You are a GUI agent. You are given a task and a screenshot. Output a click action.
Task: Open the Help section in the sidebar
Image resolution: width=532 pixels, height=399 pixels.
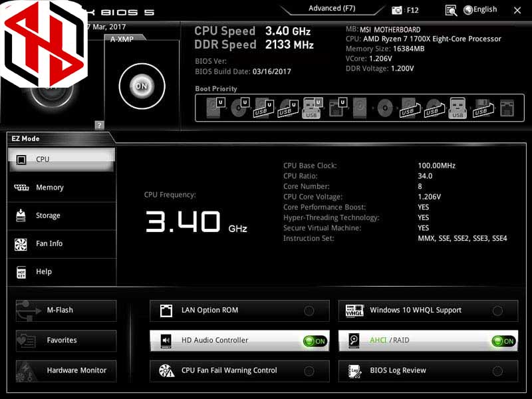(x=61, y=272)
